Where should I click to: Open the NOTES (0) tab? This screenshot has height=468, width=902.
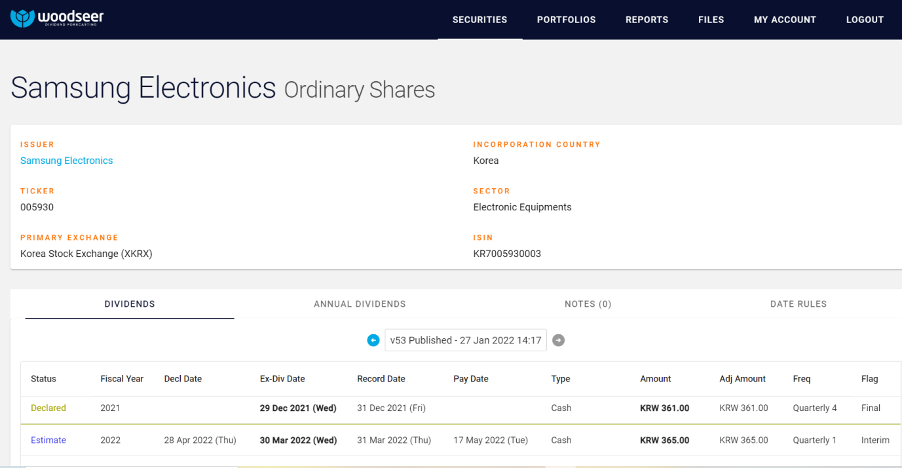tap(588, 304)
